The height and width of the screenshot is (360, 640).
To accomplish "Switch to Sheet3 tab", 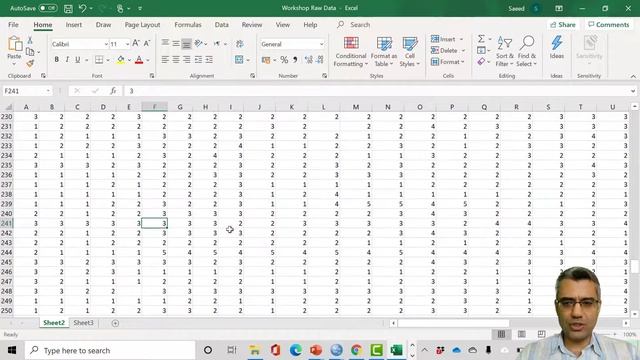I will (83, 322).
